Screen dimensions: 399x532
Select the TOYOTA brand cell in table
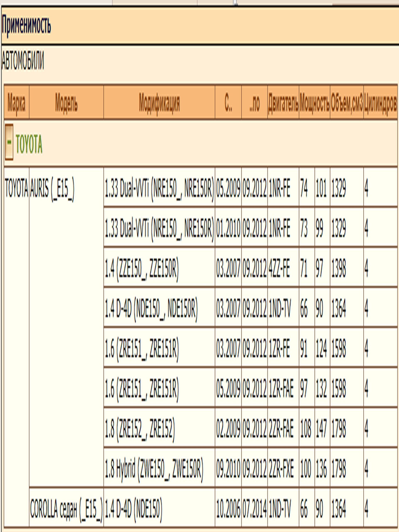(x=17, y=347)
